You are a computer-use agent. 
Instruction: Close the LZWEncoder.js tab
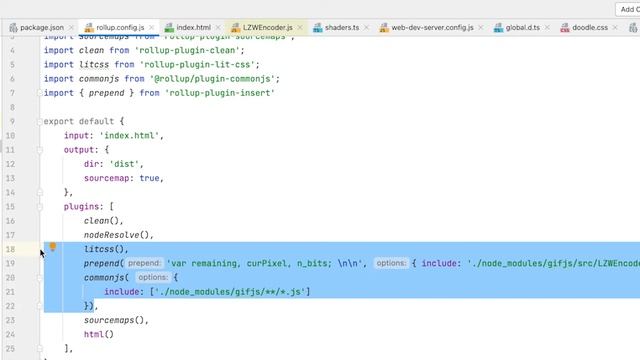pos(300,27)
